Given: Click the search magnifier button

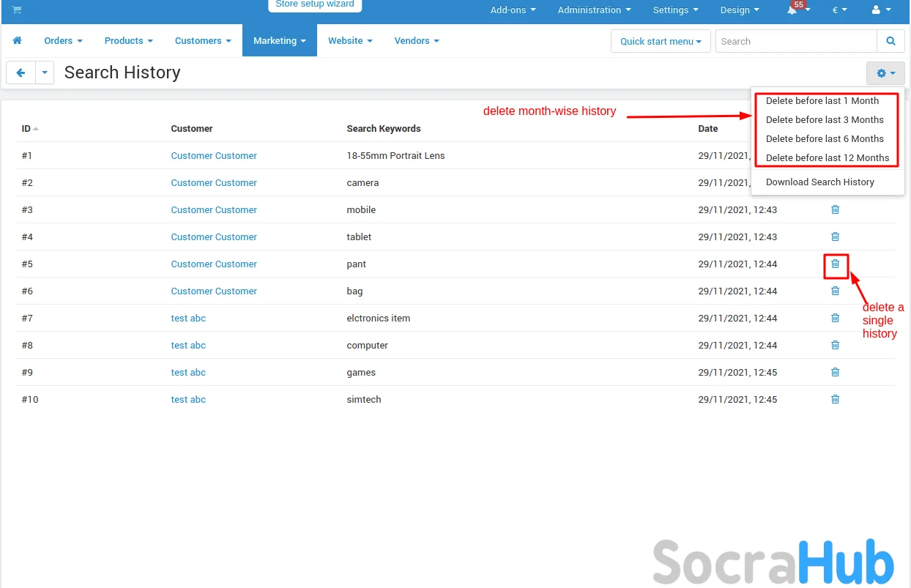Looking at the screenshot, I should point(890,41).
